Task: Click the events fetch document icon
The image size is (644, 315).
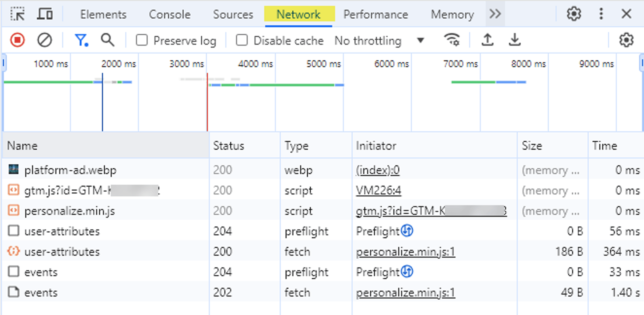Action: [x=13, y=292]
